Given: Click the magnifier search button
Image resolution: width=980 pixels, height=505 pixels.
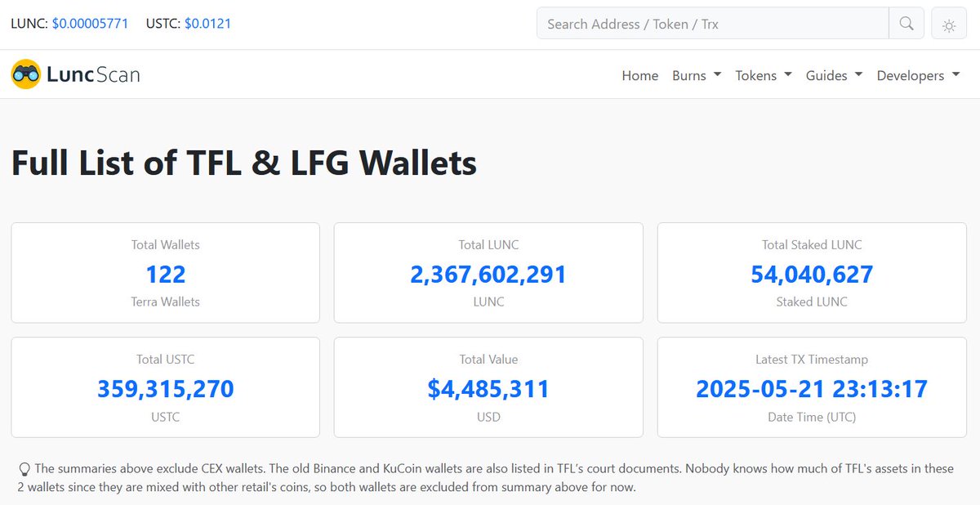Looking at the screenshot, I should click(x=906, y=24).
